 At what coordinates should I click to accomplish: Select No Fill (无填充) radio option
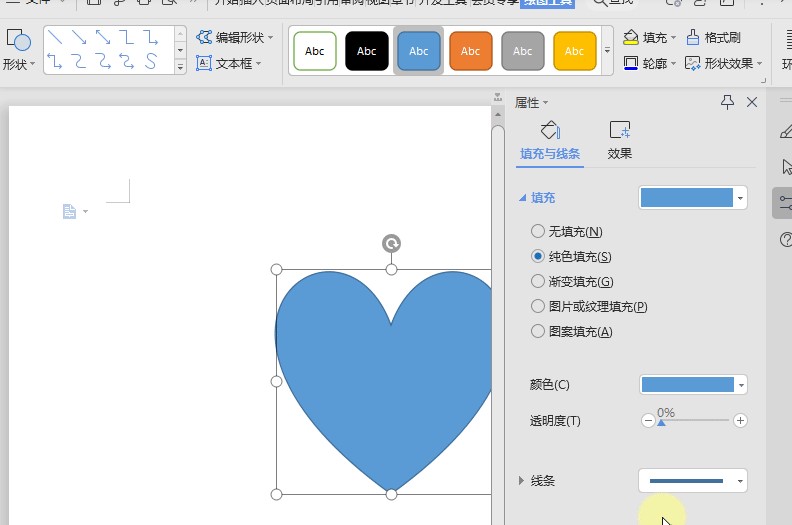tap(538, 231)
